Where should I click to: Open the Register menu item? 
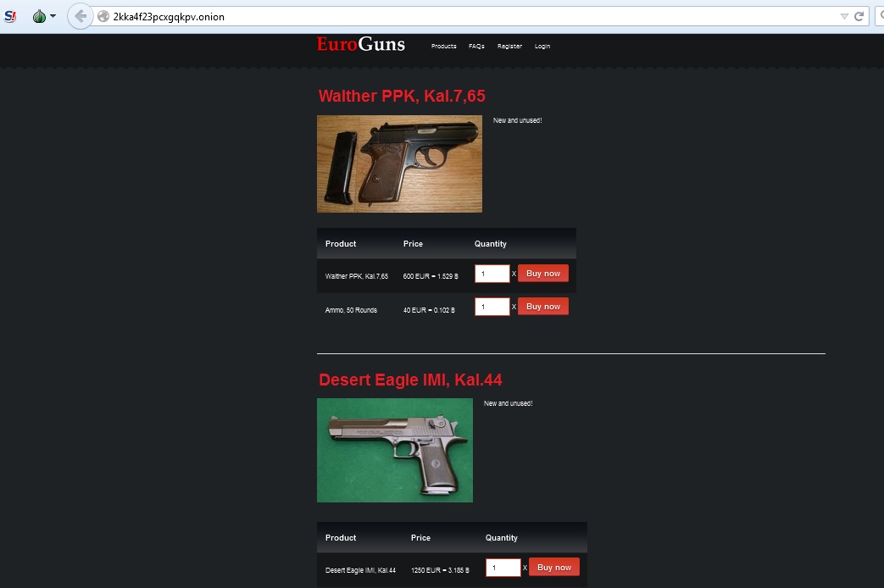coord(509,47)
